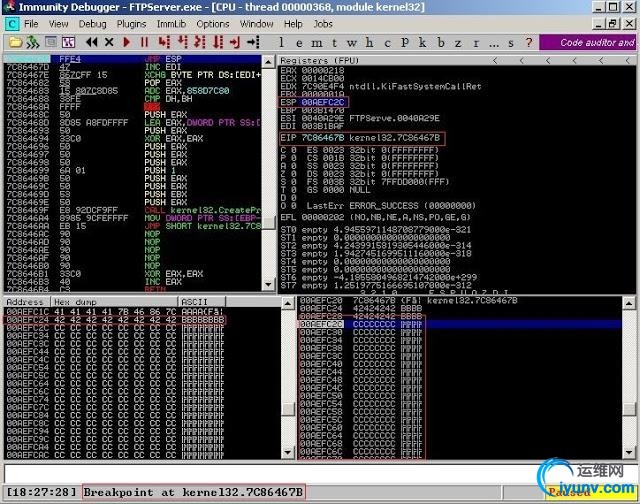Click the command input field at the bottom
The width and height of the screenshot is (640, 504).
(x=269, y=474)
